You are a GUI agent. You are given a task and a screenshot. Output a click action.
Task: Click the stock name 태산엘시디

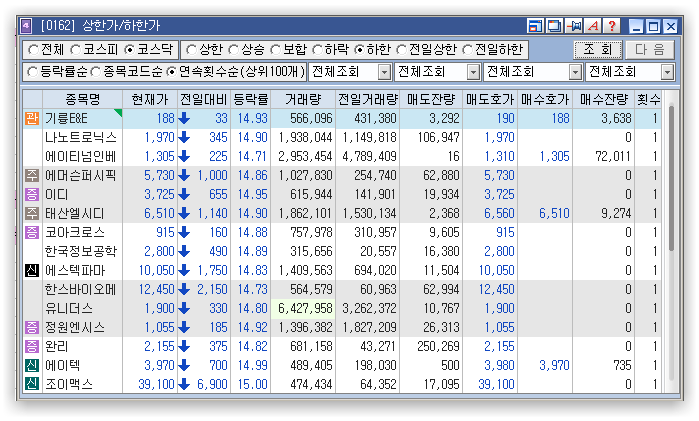(x=74, y=213)
